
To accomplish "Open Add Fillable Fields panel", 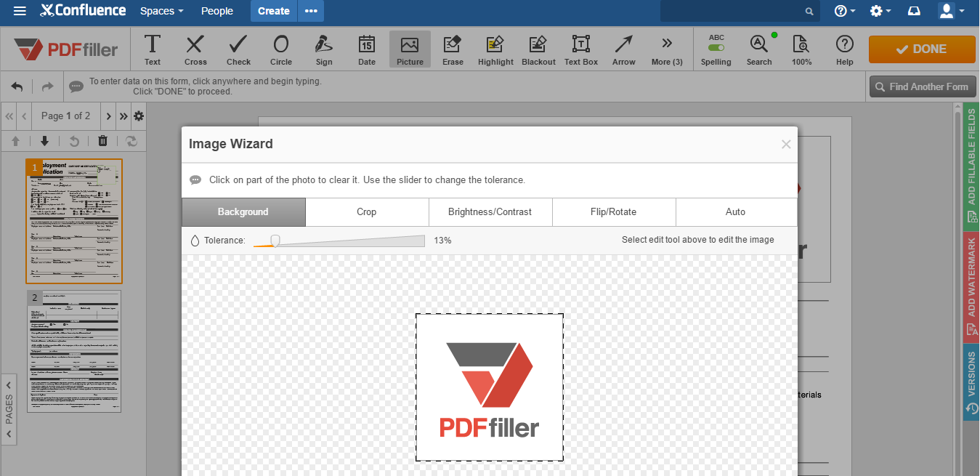I will point(971,166).
